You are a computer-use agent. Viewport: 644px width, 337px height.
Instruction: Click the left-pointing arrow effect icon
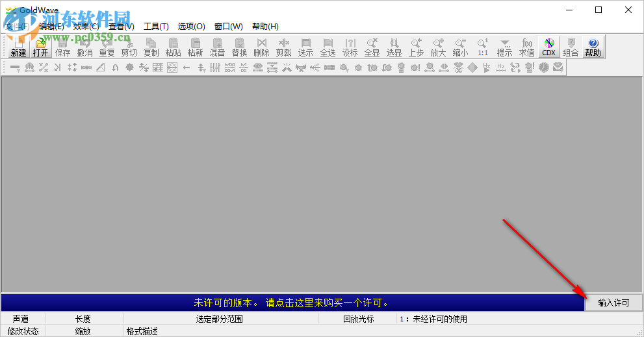(187, 68)
